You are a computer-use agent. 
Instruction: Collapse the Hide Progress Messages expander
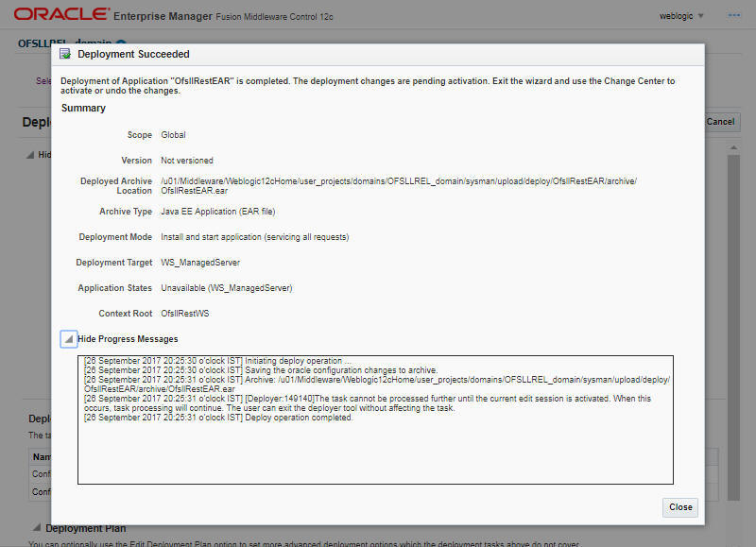68,339
